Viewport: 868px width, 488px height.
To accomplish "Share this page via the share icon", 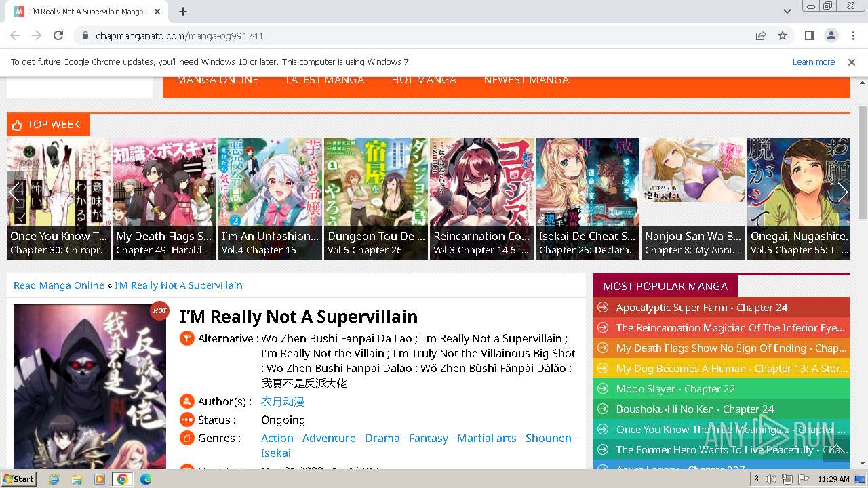I will [x=761, y=35].
